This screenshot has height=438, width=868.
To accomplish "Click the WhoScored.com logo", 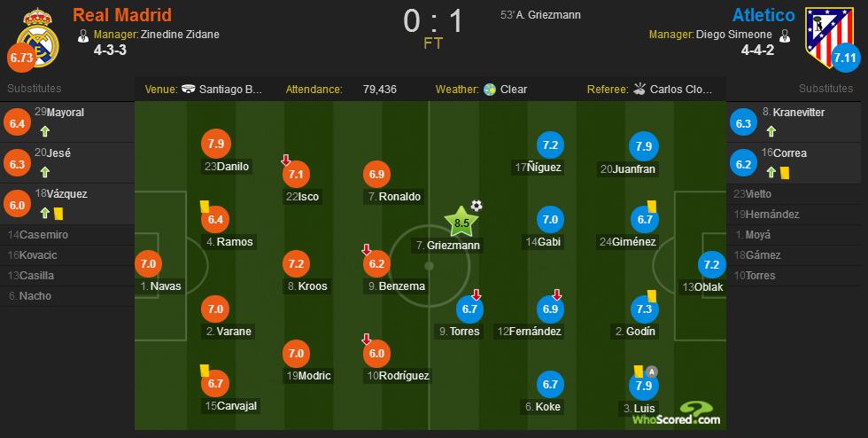I will click(x=677, y=413).
